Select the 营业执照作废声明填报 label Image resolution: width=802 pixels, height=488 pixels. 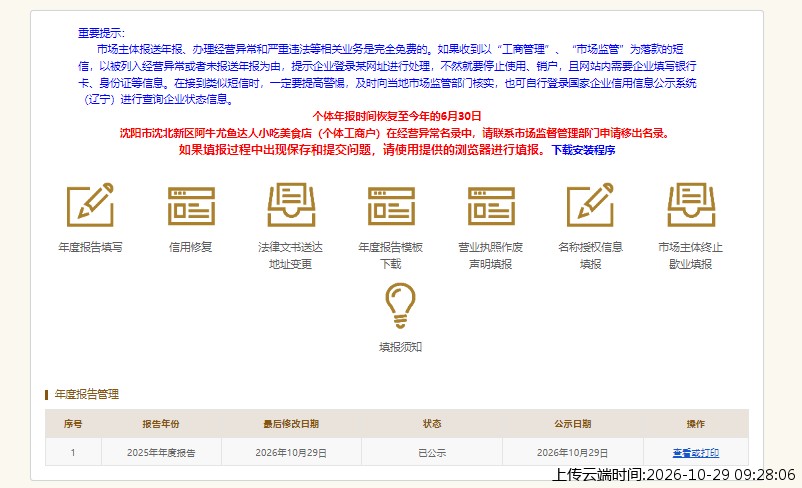click(491, 255)
